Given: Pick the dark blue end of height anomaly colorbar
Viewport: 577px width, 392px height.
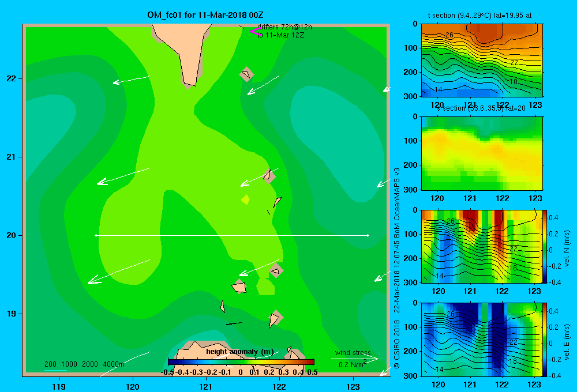Looking at the screenshot, I should coord(171,362).
